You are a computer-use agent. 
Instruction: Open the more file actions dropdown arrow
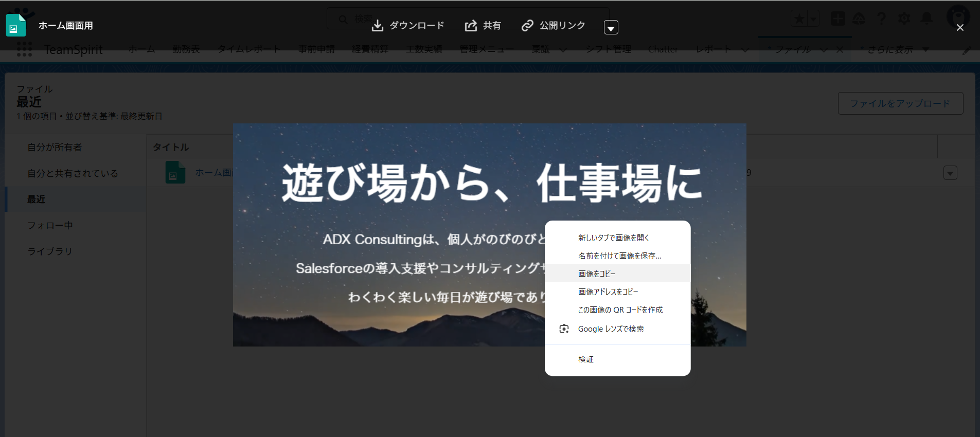(x=611, y=28)
